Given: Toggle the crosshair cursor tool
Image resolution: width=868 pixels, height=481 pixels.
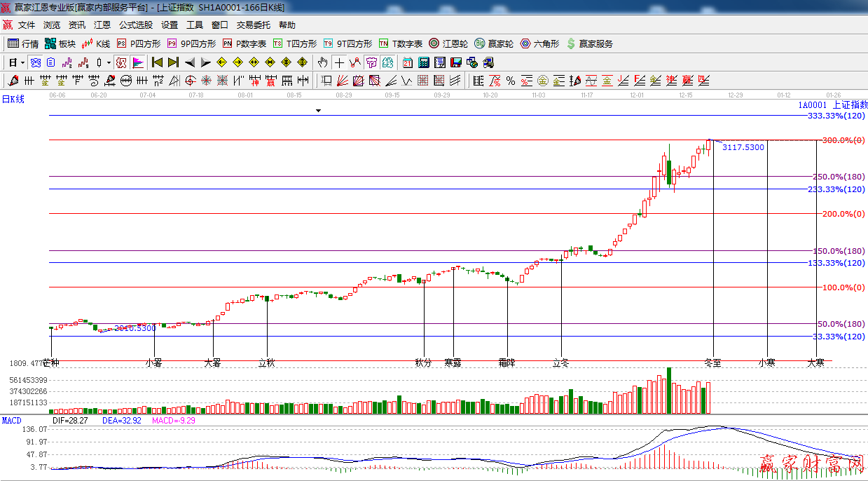Looking at the screenshot, I should pyautogui.click(x=339, y=62).
